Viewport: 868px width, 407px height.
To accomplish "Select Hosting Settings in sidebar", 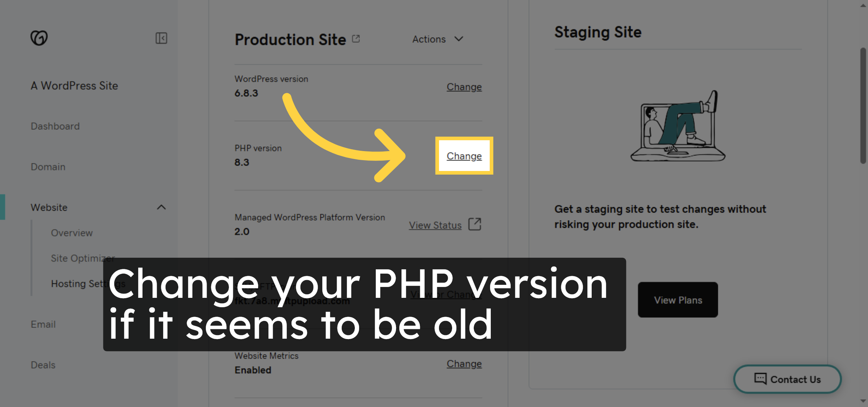I will click(88, 284).
